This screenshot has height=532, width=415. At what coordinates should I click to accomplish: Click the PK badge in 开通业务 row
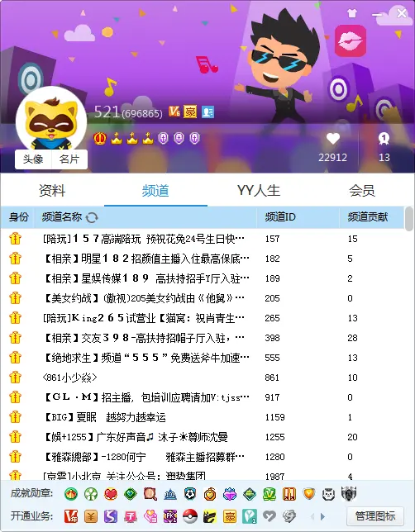pos(170,516)
